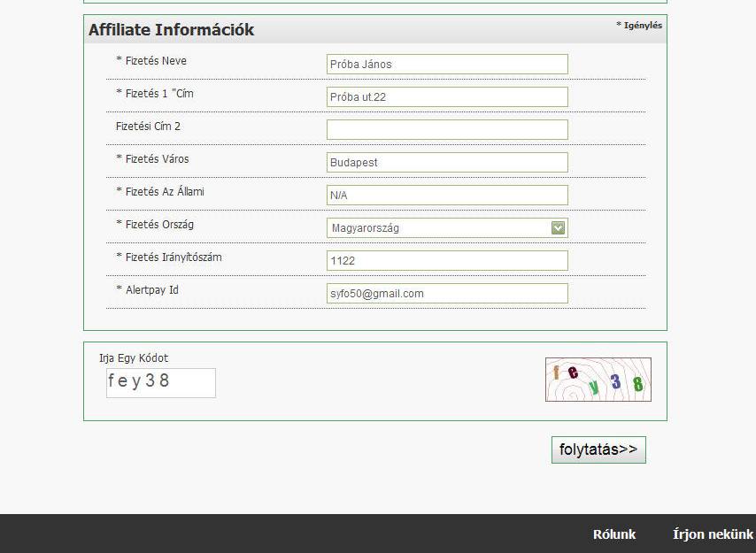Viewport: 756px width, 553px height.
Task: Click the Fizetés Neve input field
Action: click(x=447, y=64)
